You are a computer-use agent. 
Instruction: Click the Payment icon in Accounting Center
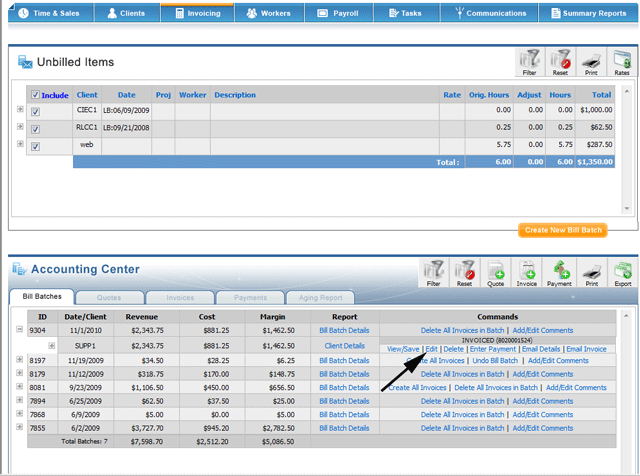point(559,273)
